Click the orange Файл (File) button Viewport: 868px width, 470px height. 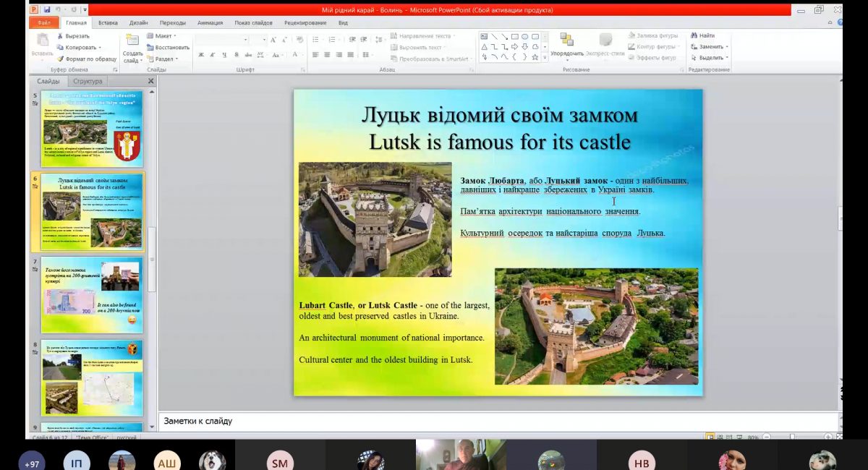tap(43, 22)
